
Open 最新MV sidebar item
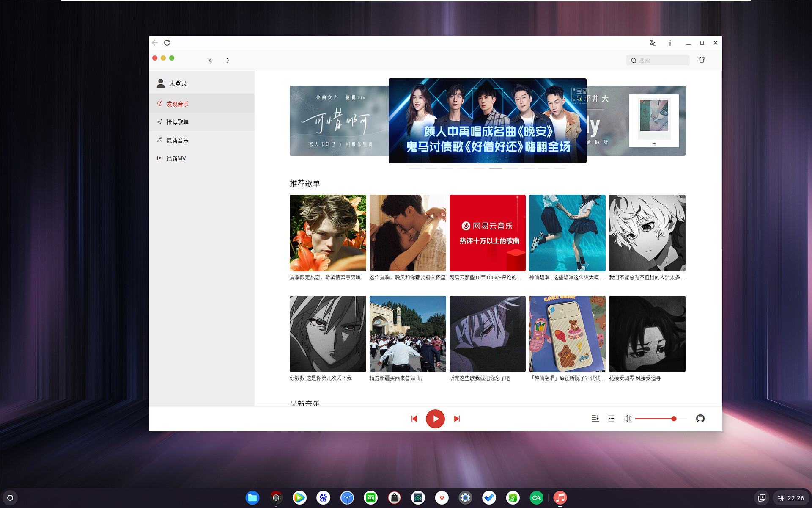tap(176, 158)
